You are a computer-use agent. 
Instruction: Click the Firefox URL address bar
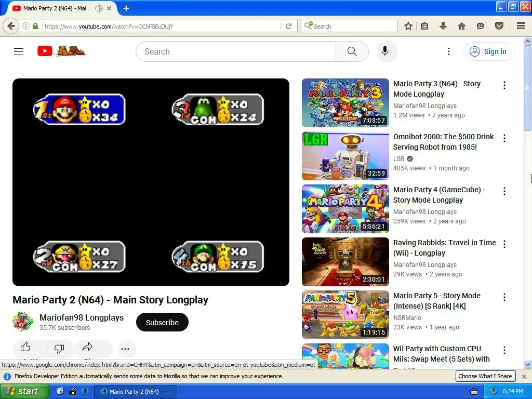pyautogui.click(x=161, y=26)
